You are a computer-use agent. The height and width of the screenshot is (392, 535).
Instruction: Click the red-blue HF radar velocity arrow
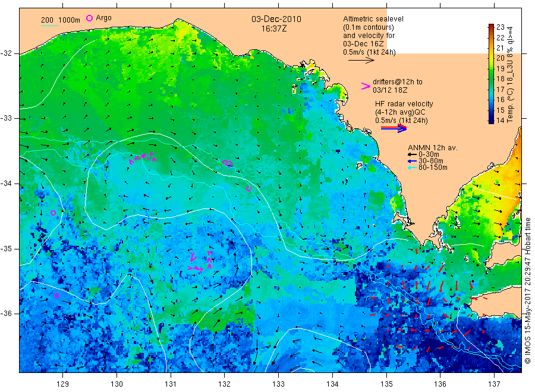[x=394, y=128]
